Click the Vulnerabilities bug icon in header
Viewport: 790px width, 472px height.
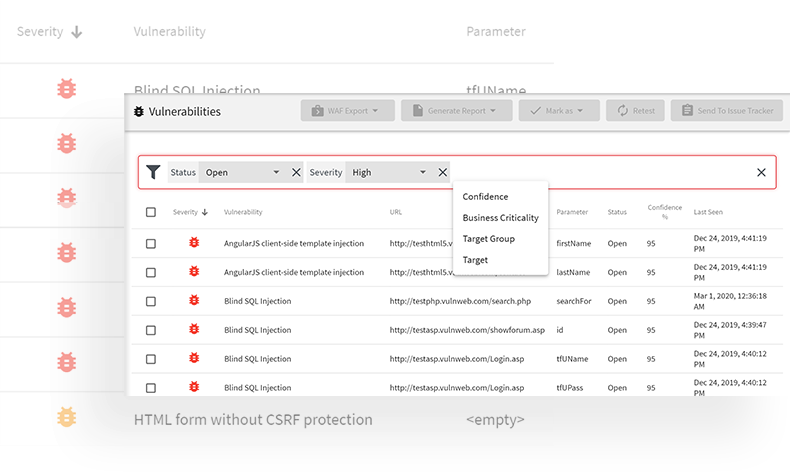(x=139, y=111)
